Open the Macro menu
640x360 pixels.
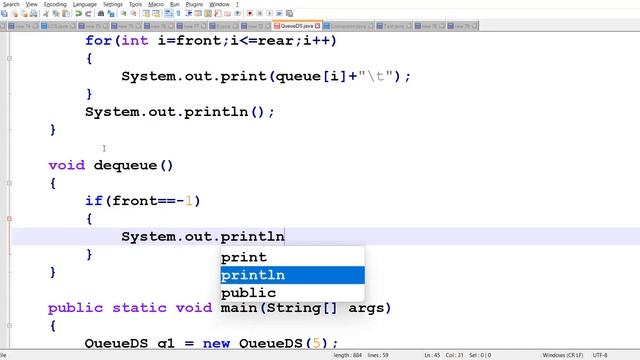point(156,4)
